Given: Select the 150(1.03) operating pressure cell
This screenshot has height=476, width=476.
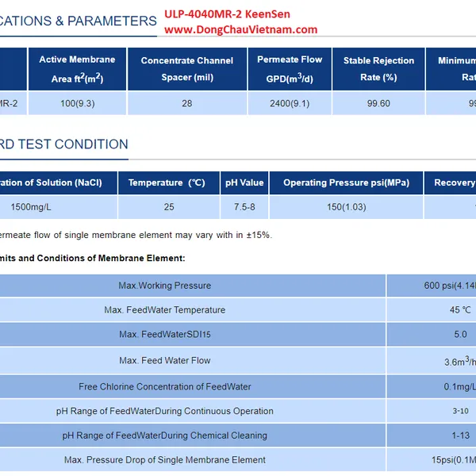Looking at the screenshot, I should [346, 207].
